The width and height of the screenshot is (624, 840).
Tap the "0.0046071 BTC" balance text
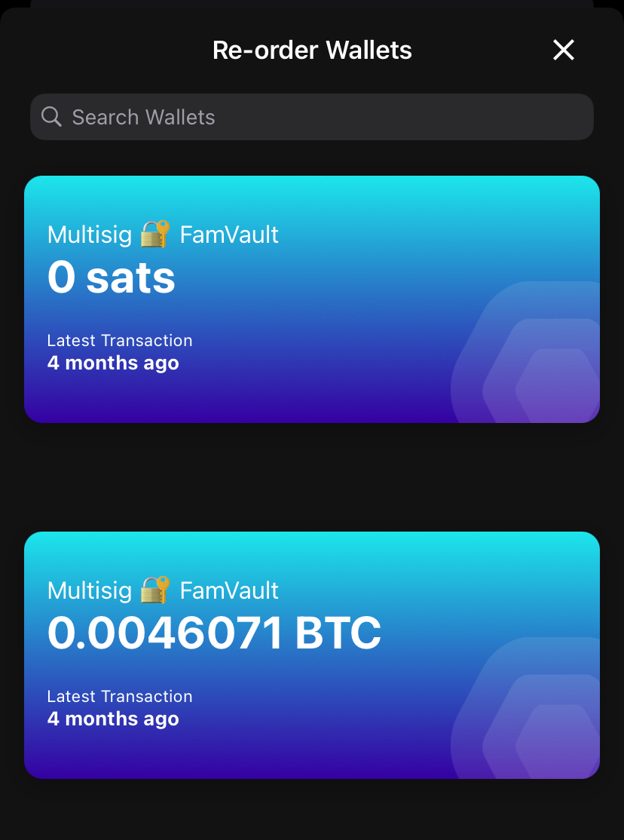214,633
